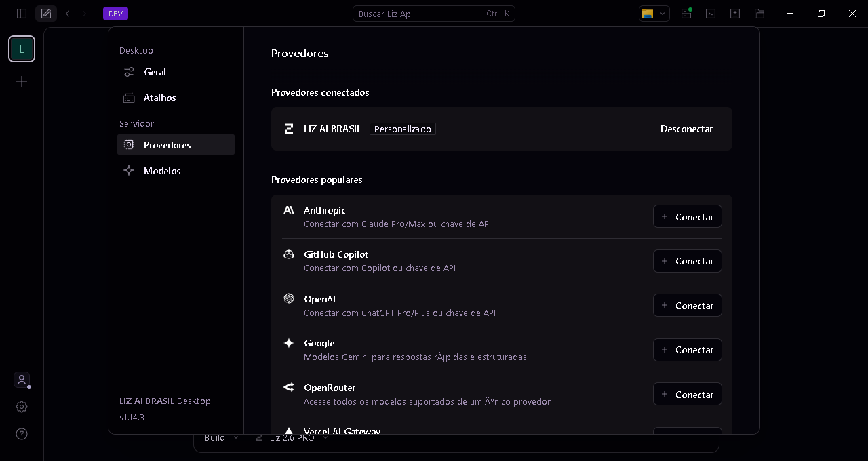Screen dimensions: 868x461
Task: Connect the OpenRouter provider
Action: 688,394
